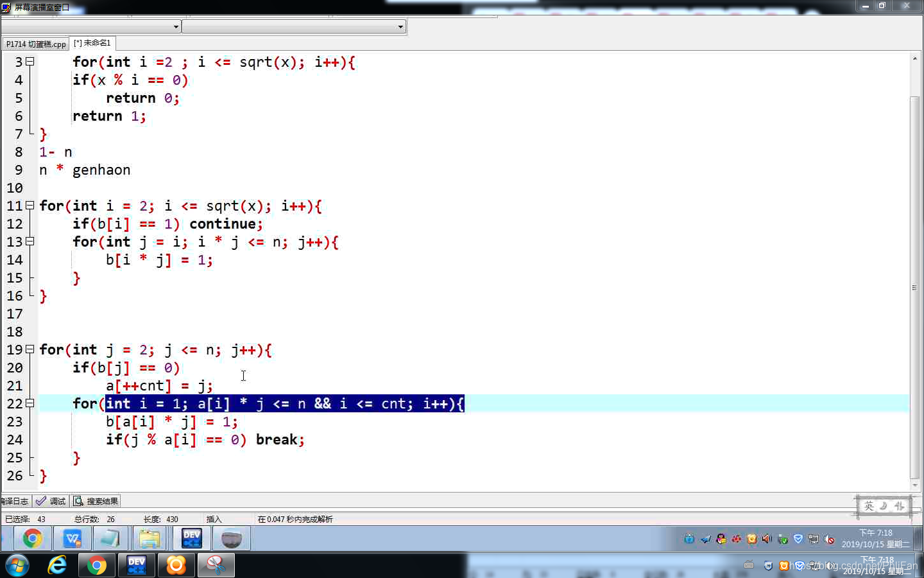Click the blue shield tray icon

click(x=798, y=539)
